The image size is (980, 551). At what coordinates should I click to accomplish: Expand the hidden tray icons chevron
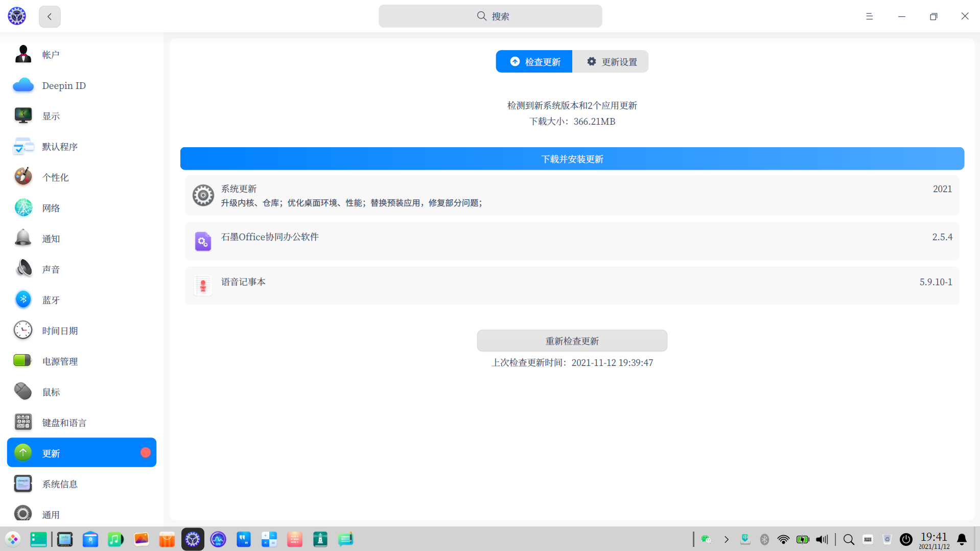click(x=726, y=539)
